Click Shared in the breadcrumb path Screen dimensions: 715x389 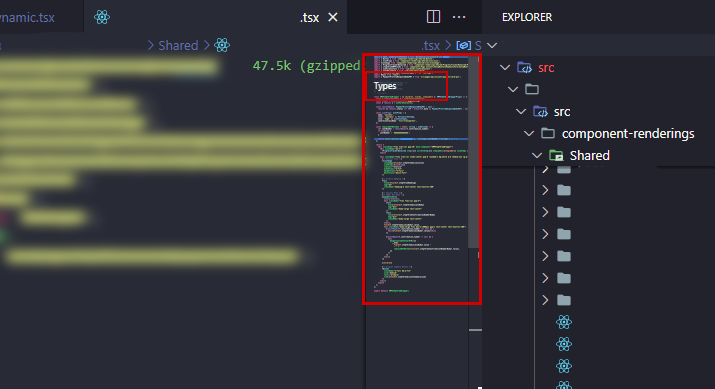click(x=178, y=45)
